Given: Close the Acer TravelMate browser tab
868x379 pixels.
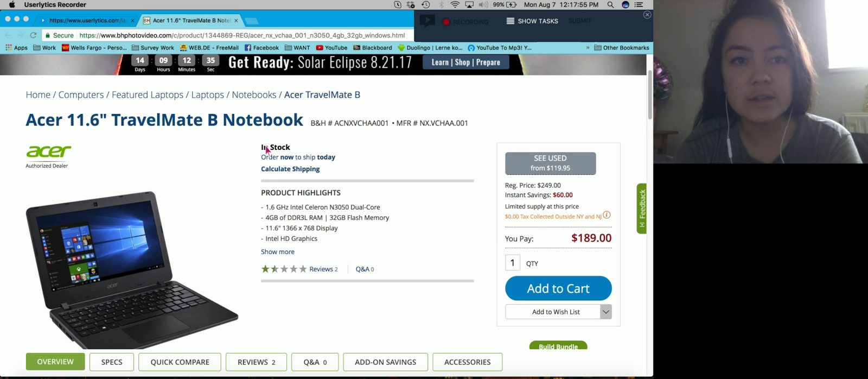Looking at the screenshot, I should 236,21.
